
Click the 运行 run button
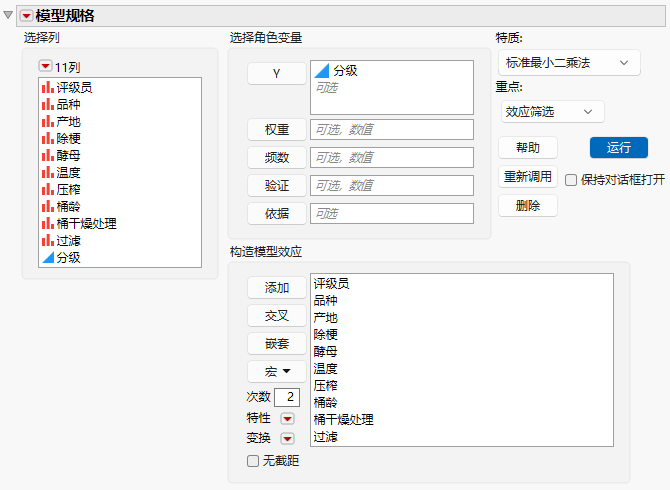click(619, 148)
